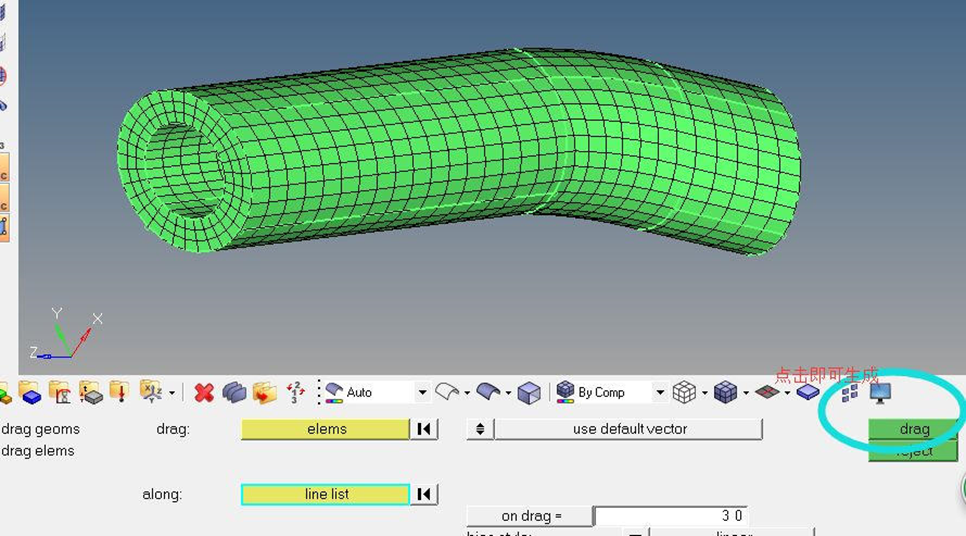This screenshot has width=966, height=536.
Task: Click the stacked blue shapes icon
Action: point(234,392)
